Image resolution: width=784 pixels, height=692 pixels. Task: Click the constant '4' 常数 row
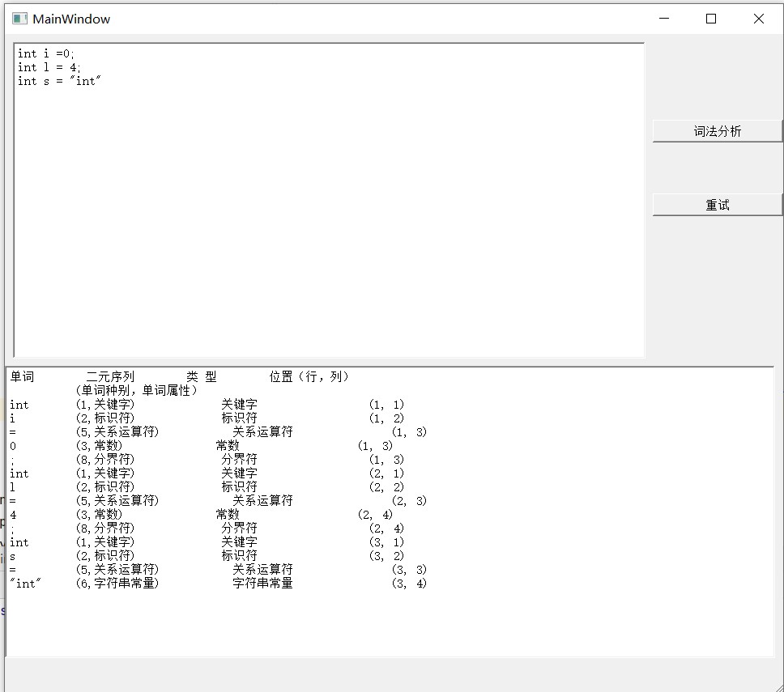coord(11,514)
